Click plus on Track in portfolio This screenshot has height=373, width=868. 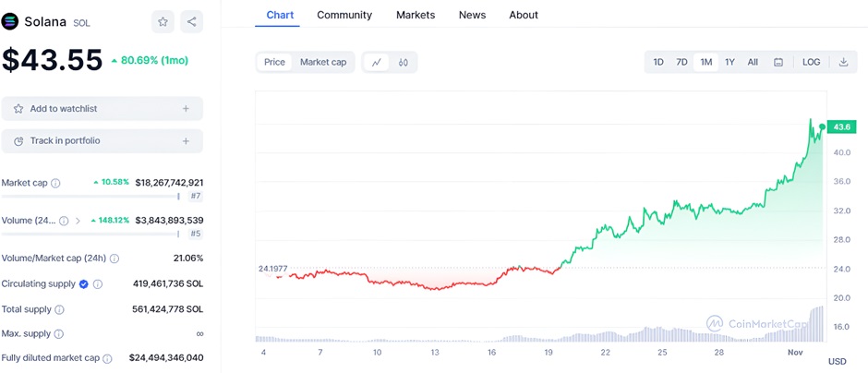186,141
